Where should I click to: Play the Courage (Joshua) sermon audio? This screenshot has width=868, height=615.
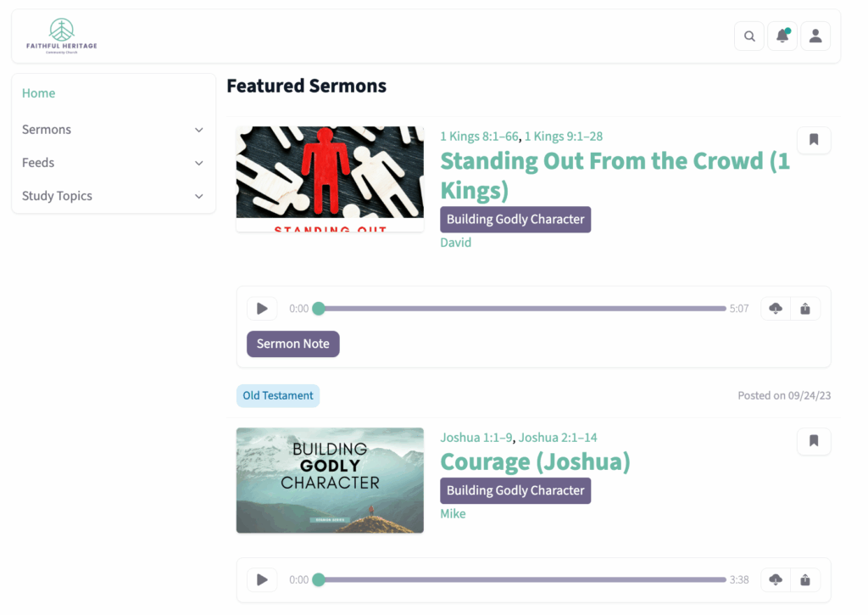click(262, 580)
